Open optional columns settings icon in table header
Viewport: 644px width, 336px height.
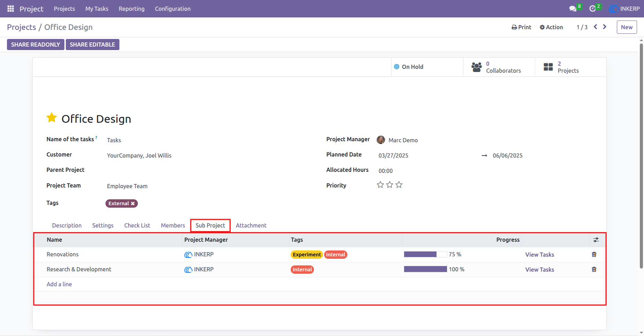[x=596, y=240]
